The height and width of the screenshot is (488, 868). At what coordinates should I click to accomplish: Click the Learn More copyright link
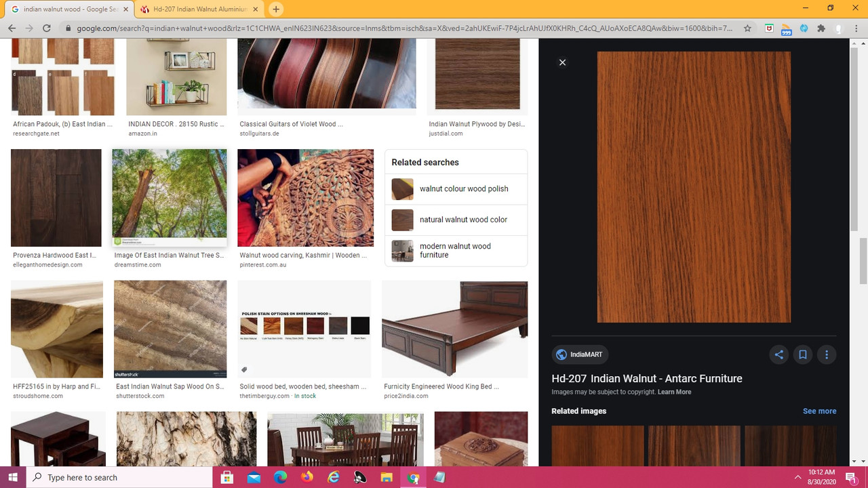coord(674,392)
